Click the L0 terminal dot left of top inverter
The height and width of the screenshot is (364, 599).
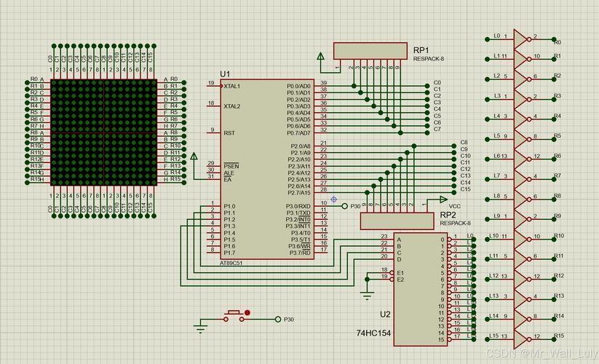[x=487, y=39]
